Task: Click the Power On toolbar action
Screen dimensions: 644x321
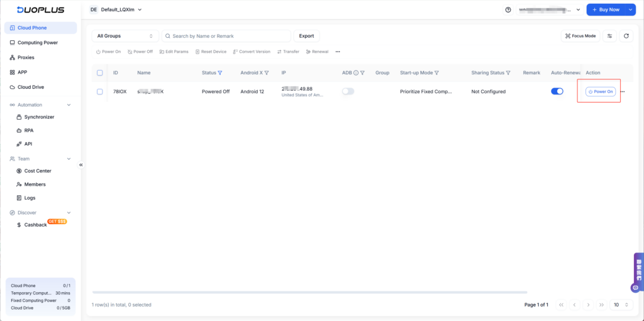Action: click(108, 52)
